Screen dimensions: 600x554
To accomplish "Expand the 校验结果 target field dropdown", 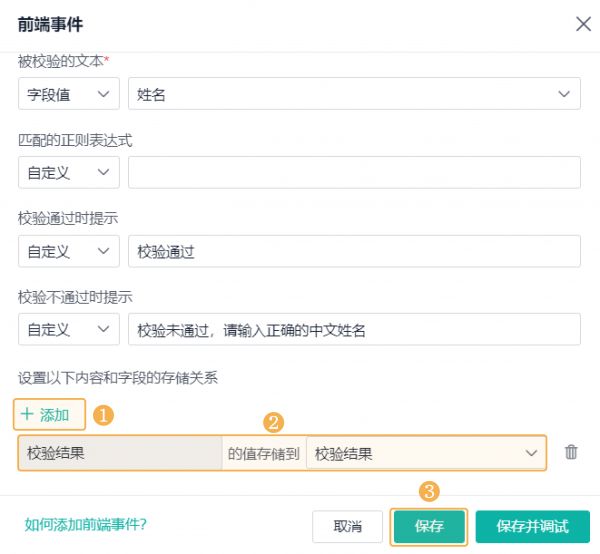I will coord(426,453).
